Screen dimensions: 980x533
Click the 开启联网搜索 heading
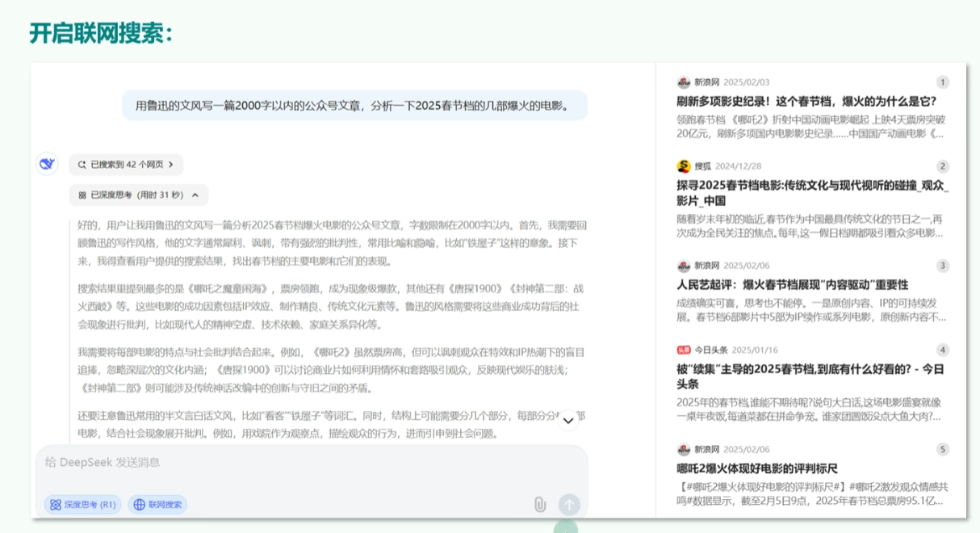tap(101, 33)
